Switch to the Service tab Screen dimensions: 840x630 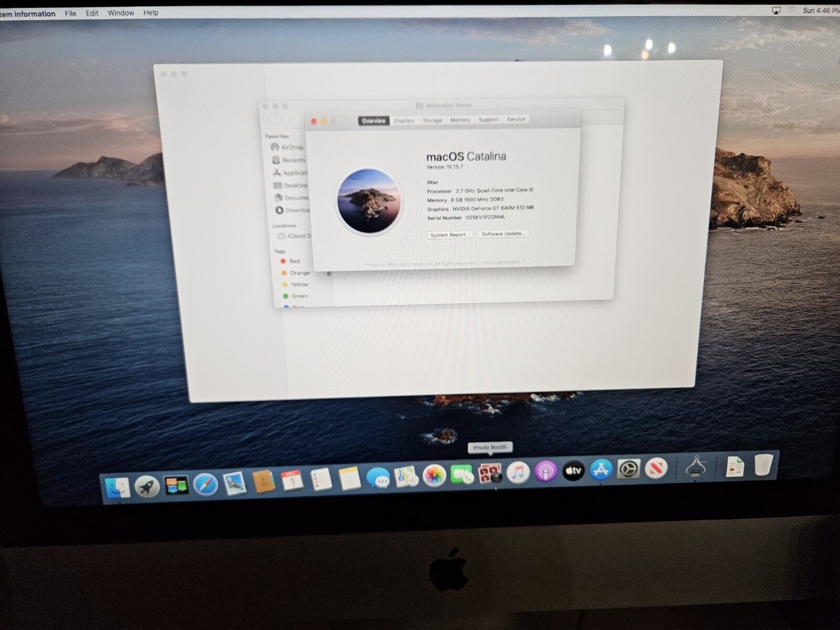pyautogui.click(x=516, y=119)
